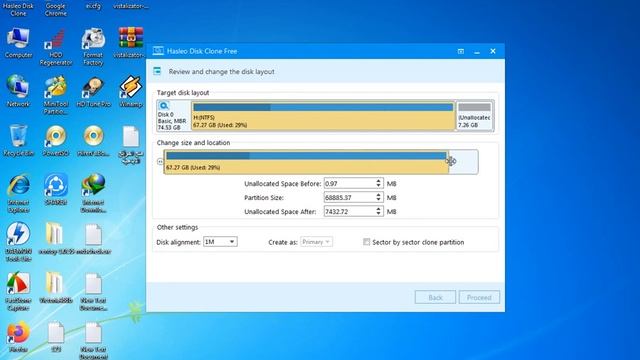640x360 pixels.
Task: Click the Back button
Action: (435, 297)
